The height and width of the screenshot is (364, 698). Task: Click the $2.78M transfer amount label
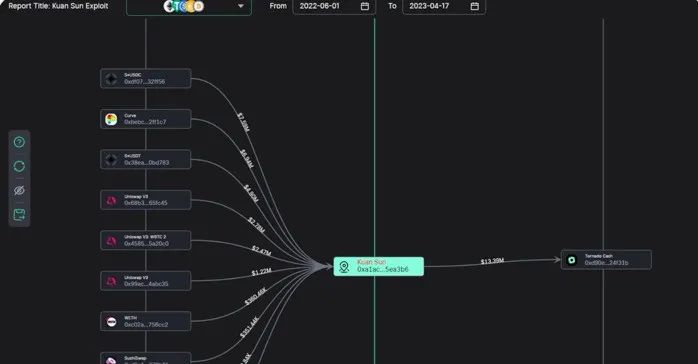click(x=256, y=225)
